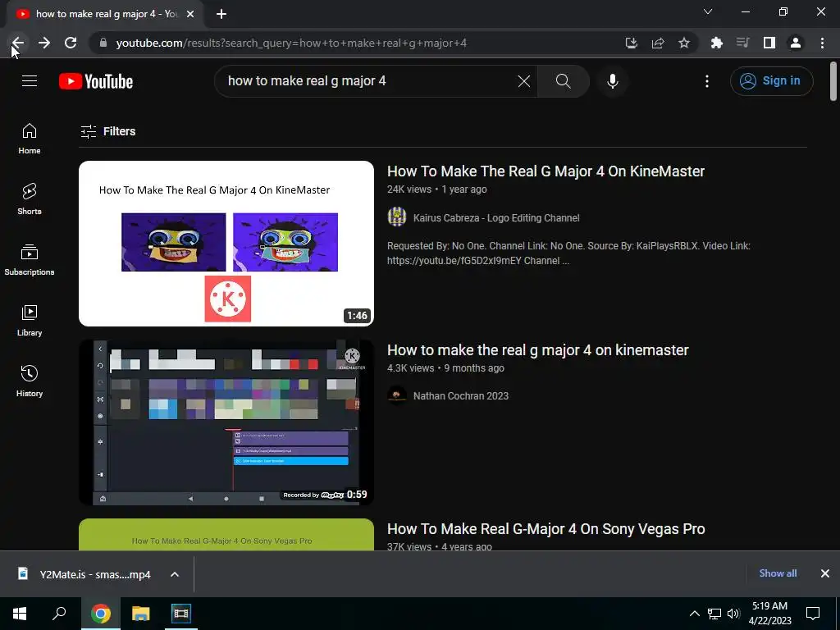840x630 pixels.
Task: Bookmark this page with the star icon
Action: click(x=684, y=43)
